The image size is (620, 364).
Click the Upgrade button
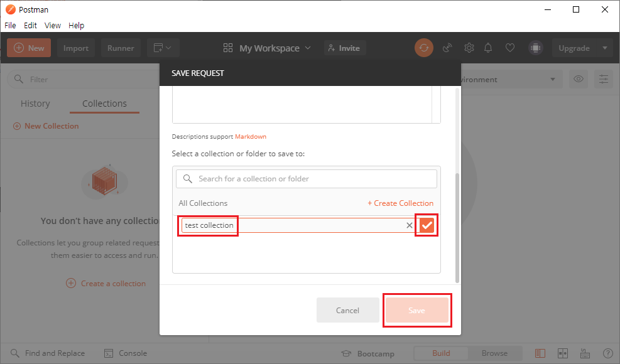574,48
